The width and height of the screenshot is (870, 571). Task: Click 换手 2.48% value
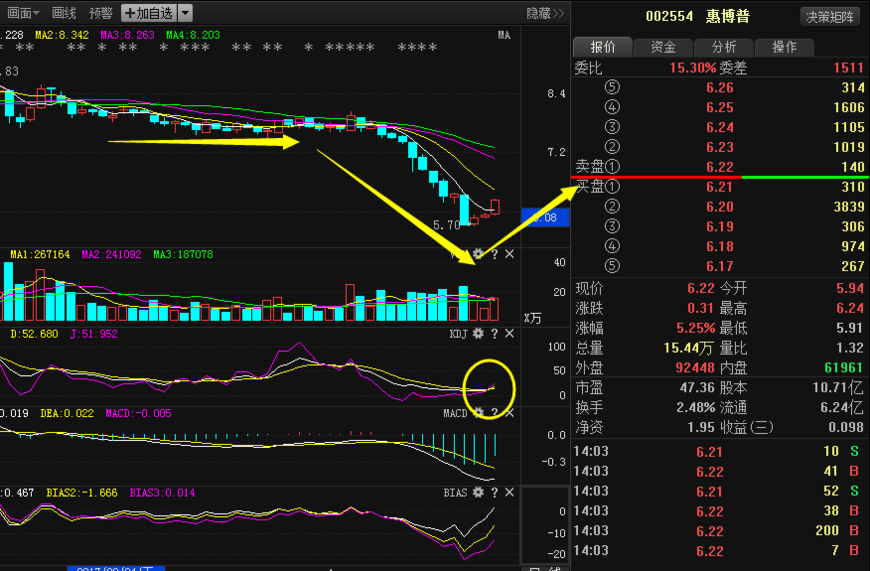click(696, 408)
